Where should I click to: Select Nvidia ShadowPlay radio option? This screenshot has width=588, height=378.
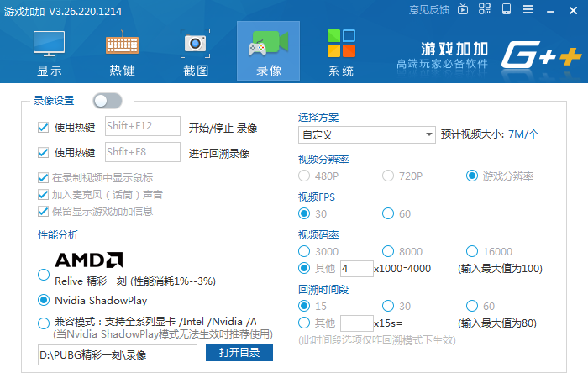click(44, 300)
